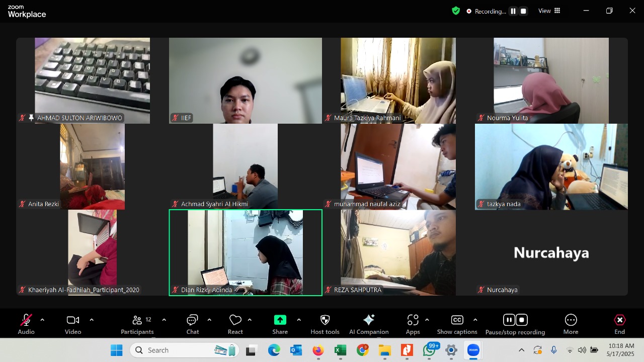Open Excel from the taskbar

click(x=341, y=350)
